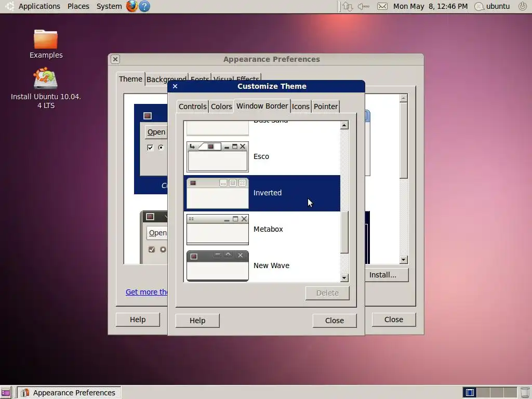Image resolution: width=532 pixels, height=399 pixels.
Task: Toggle the checkbox in the upper theme preview
Action: [150, 148]
